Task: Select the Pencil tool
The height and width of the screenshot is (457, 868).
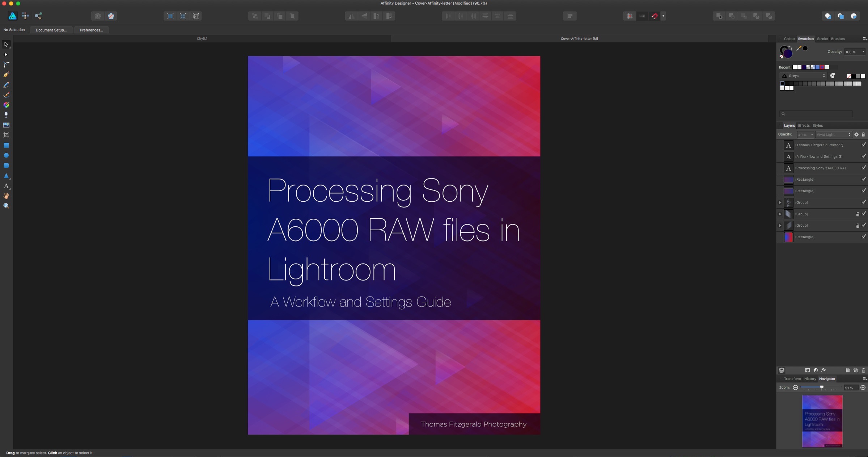Action: point(6,85)
